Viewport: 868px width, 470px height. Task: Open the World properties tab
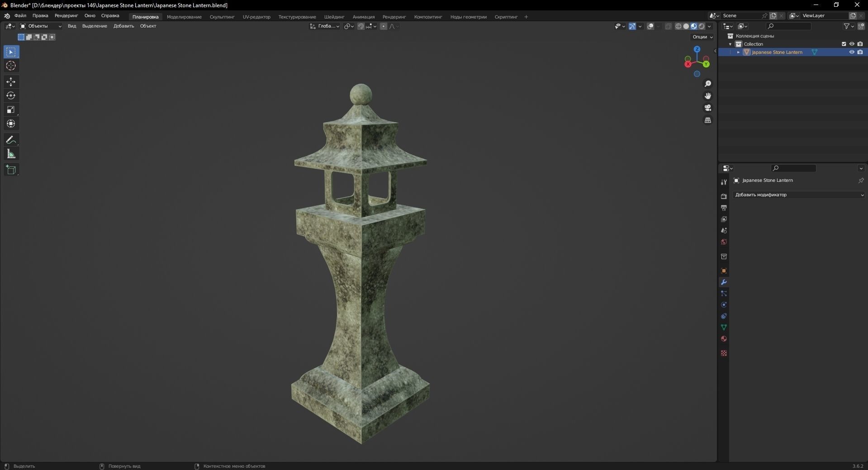click(724, 242)
